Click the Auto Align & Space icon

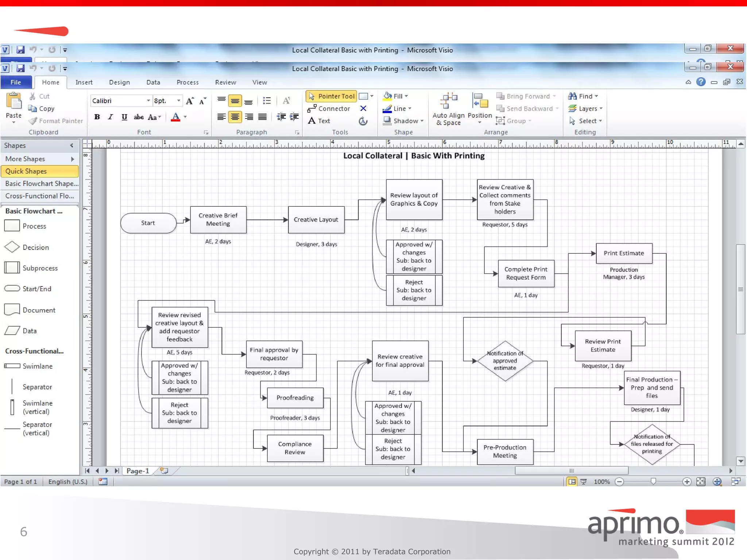[448, 101]
